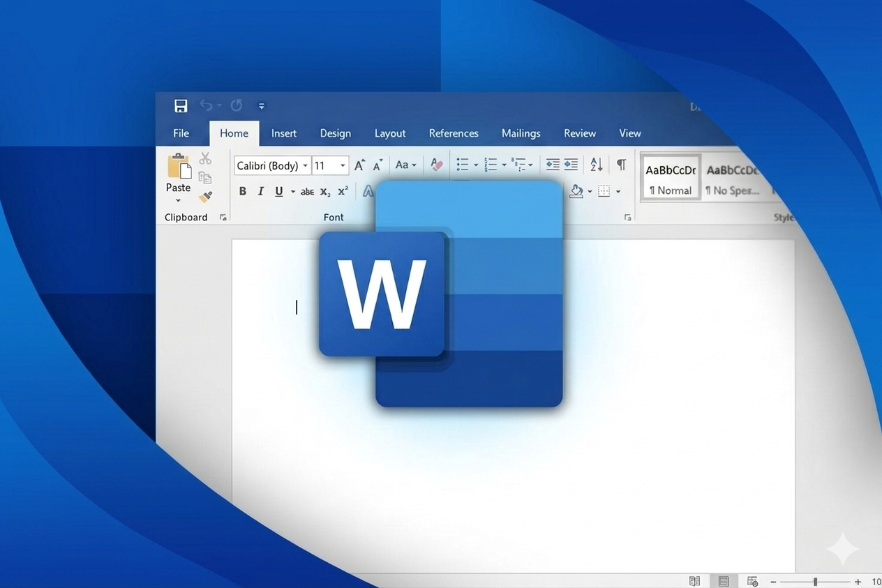Open the Clipboard dialog launcher
Viewport: 882px width, 588px height.
pyautogui.click(x=223, y=218)
